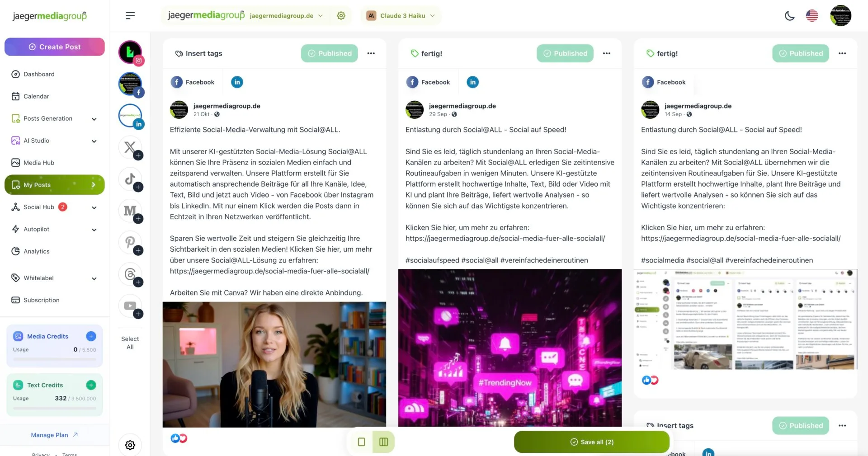The image size is (868, 456).
Task: Open the Claude 3 Haiku model dropdown
Action: tap(401, 16)
